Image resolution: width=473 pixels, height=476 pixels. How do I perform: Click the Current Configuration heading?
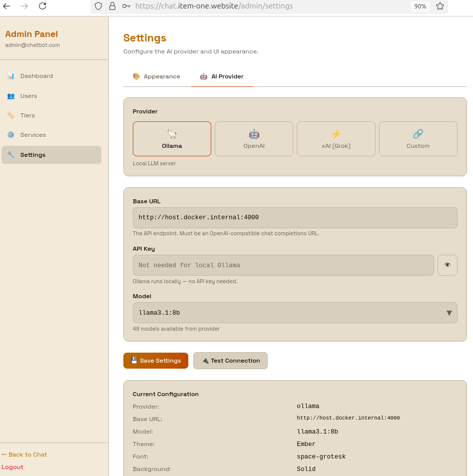point(166,394)
